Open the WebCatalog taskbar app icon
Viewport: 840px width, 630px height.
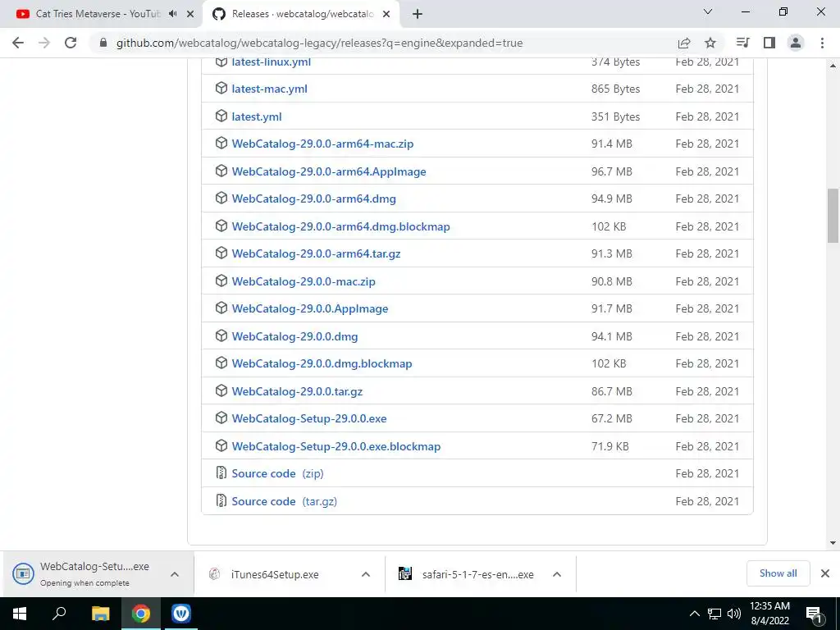pyautogui.click(x=181, y=614)
